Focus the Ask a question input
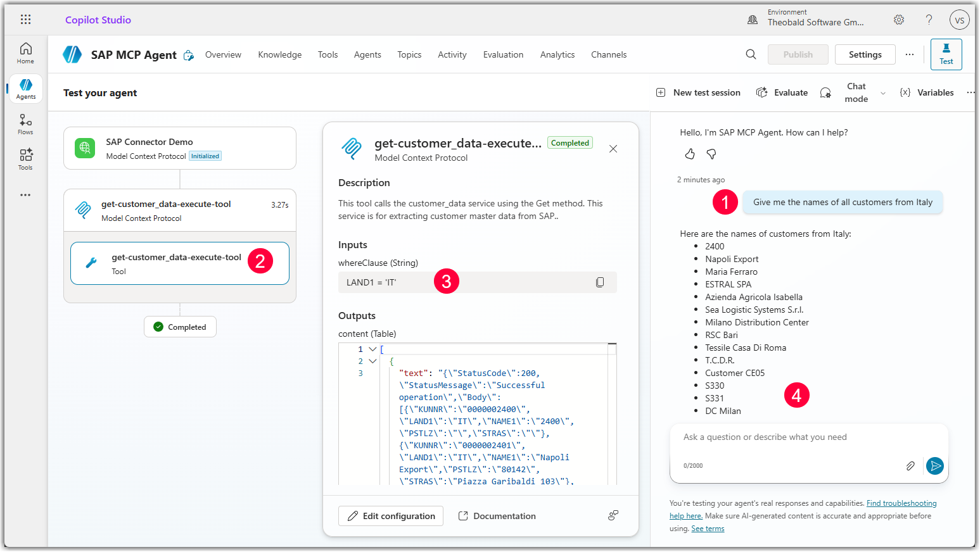Image resolution: width=980 pixels, height=552 pixels. click(x=809, y=437)
